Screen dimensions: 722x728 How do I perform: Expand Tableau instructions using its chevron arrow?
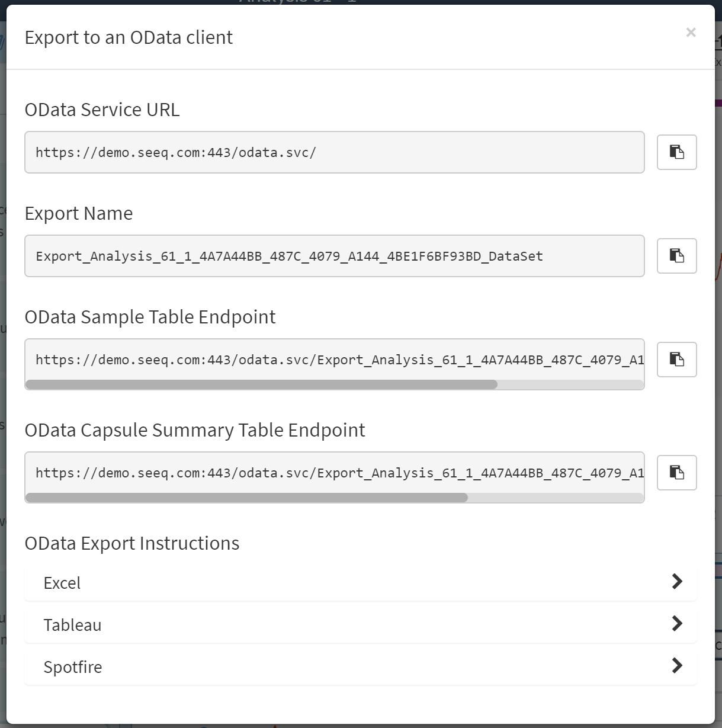coord(677,624)
